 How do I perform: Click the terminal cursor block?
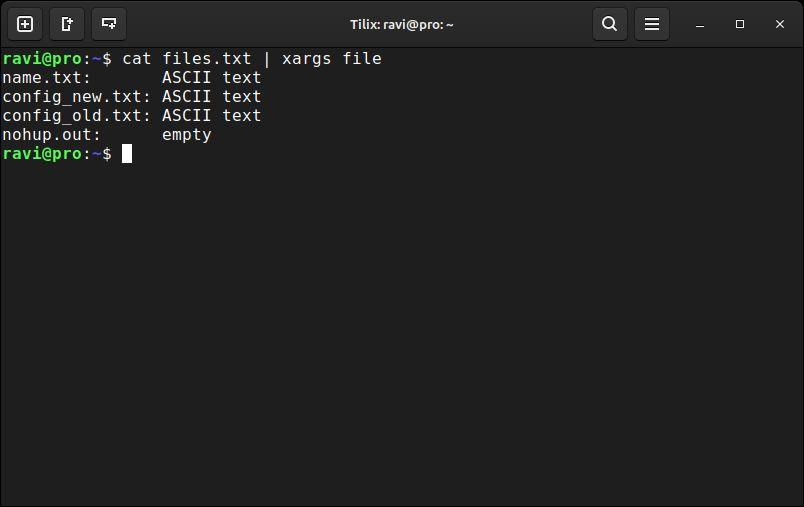pos(127,154)
